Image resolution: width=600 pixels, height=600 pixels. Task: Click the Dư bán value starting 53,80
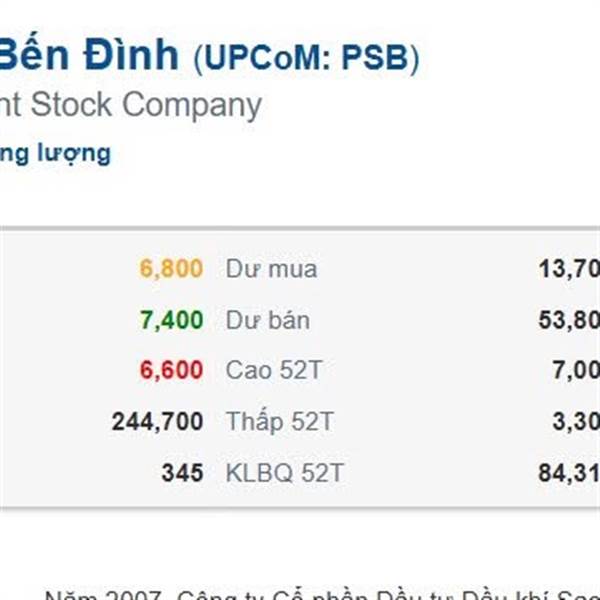click(569, 320)
